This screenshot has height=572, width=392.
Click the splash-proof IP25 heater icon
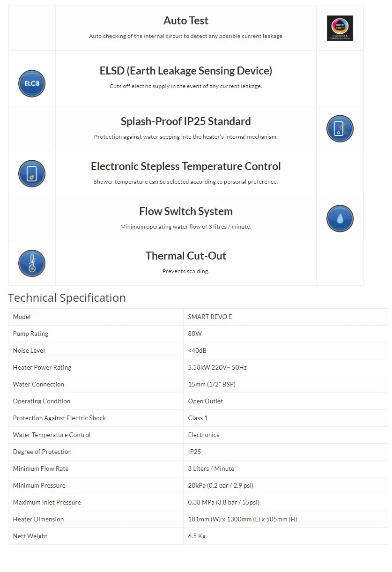point(340,128)
